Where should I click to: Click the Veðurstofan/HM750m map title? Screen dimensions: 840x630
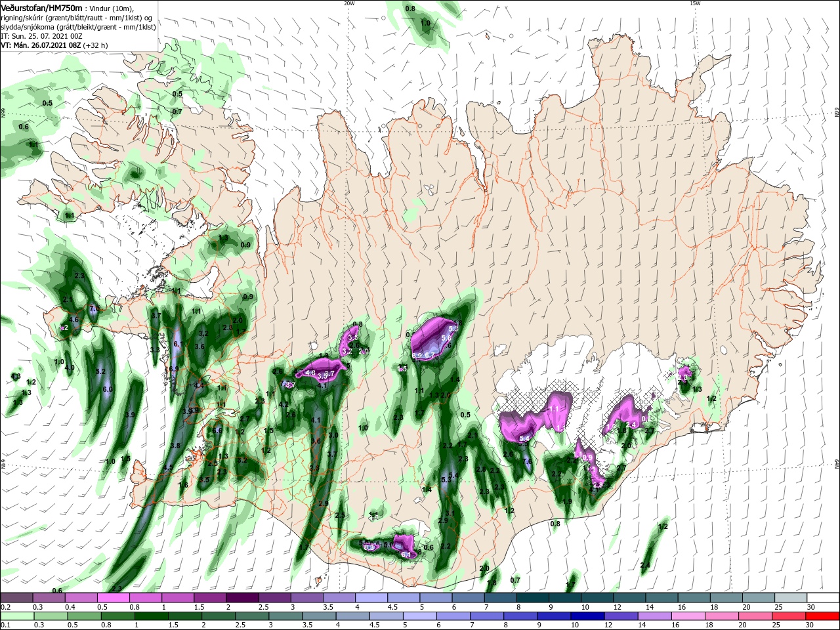click(x=41, y=7)
